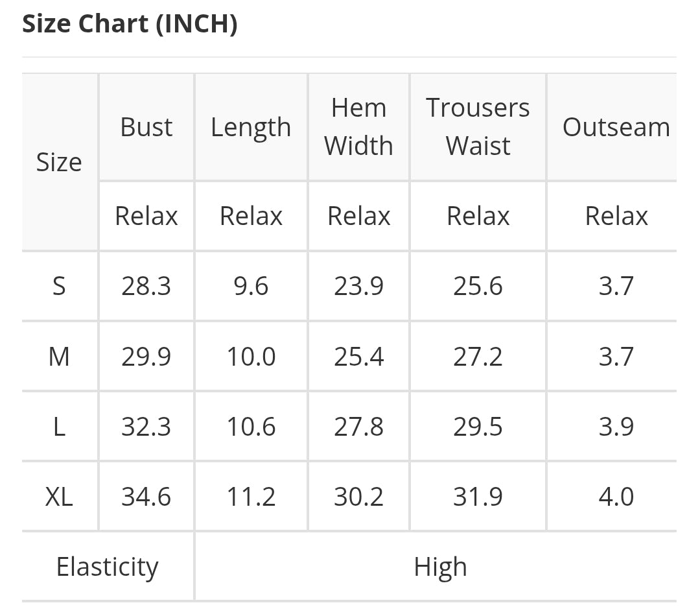Image resolution: width=700 pixels, height=616 pixels.
Task: Click bust value 28.3 for size S
Action: point(146,286)
